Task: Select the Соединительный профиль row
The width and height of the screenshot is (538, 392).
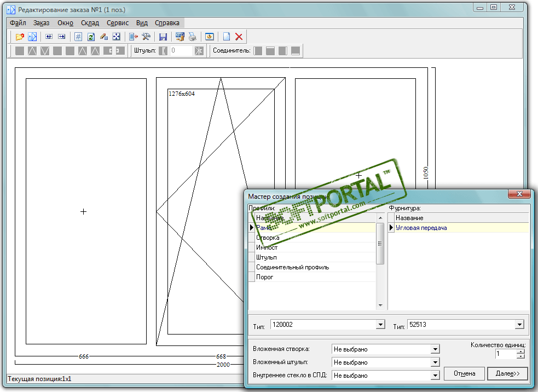Action: (x=315, y=267)
